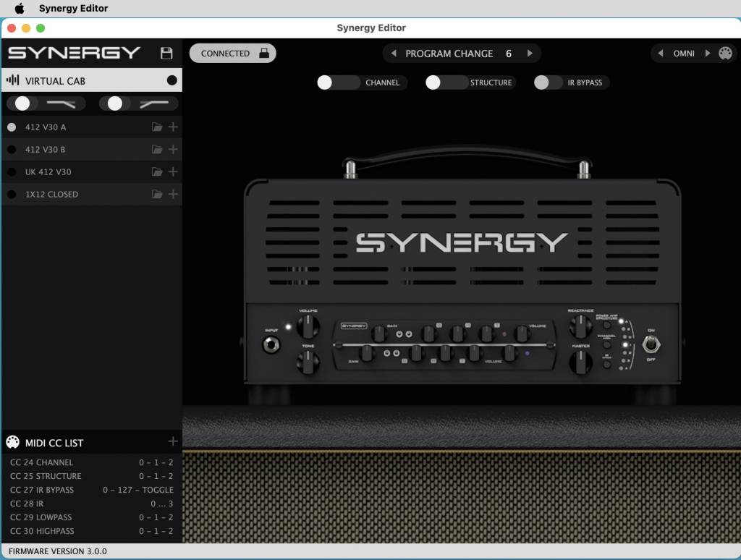This screenshot has width=741, height=560.
Task: Click the MIDI plug icon next to OMNI
Action: pos(727,53)
